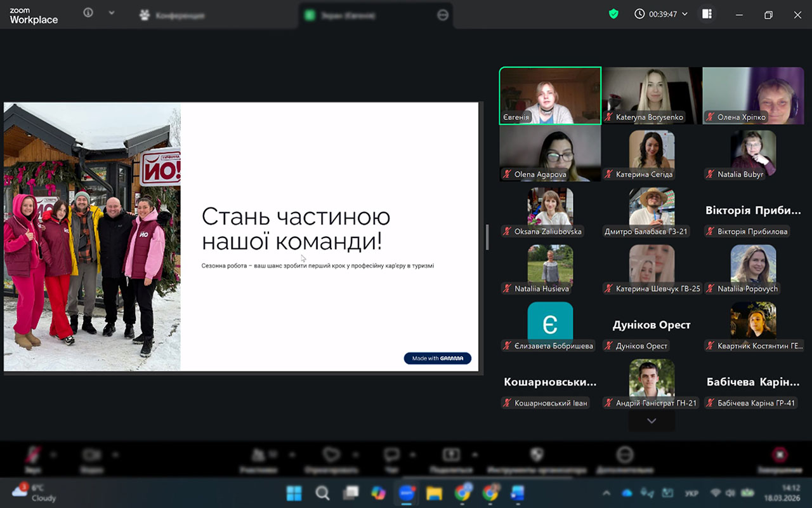Open the host tools shield icon
The image size is (812, 508).
537,455
